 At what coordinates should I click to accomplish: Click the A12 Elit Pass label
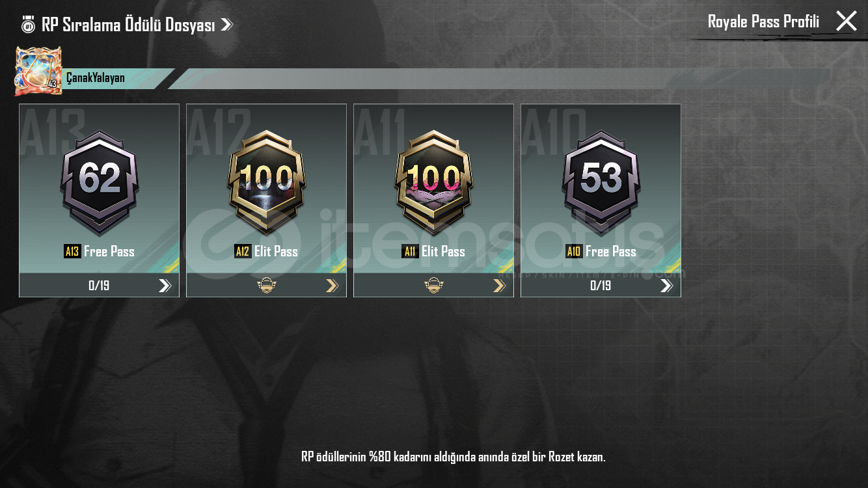266,251
